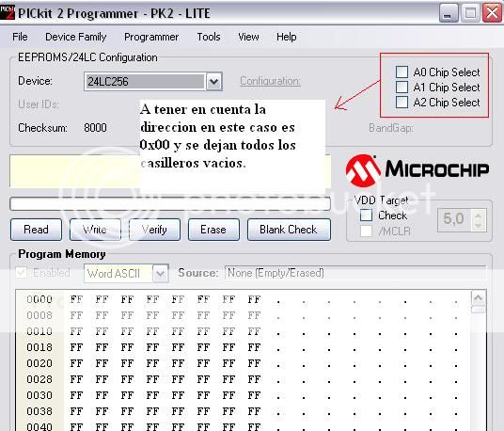Enable the A1 Chip Select checkbox
The width and height of the screenshot is (504, 431).
(x=402, y=87)
